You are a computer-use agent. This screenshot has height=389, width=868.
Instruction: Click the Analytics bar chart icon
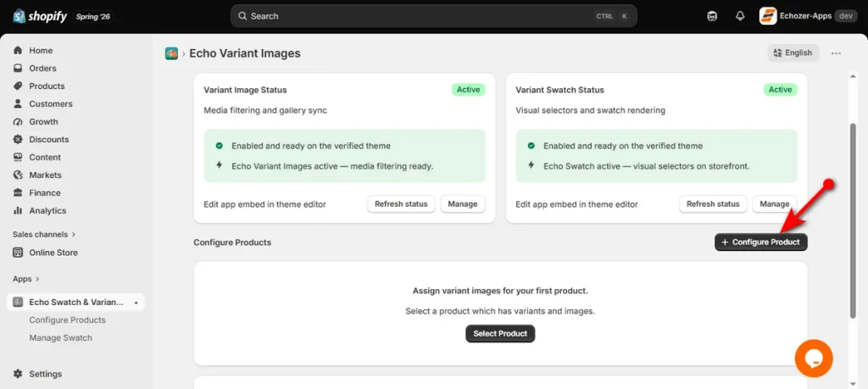point(19,210)
